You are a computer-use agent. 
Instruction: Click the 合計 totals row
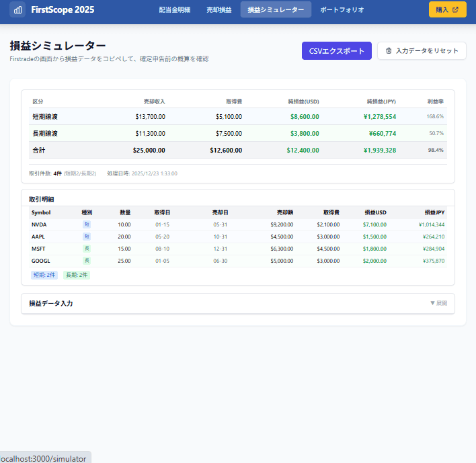pos(238,150)
